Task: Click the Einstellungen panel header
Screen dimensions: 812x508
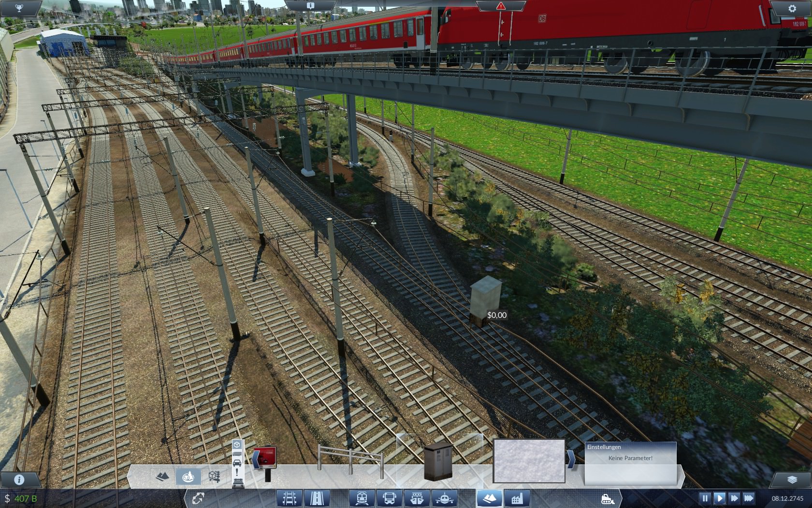Action: click(x=630, y=447)
